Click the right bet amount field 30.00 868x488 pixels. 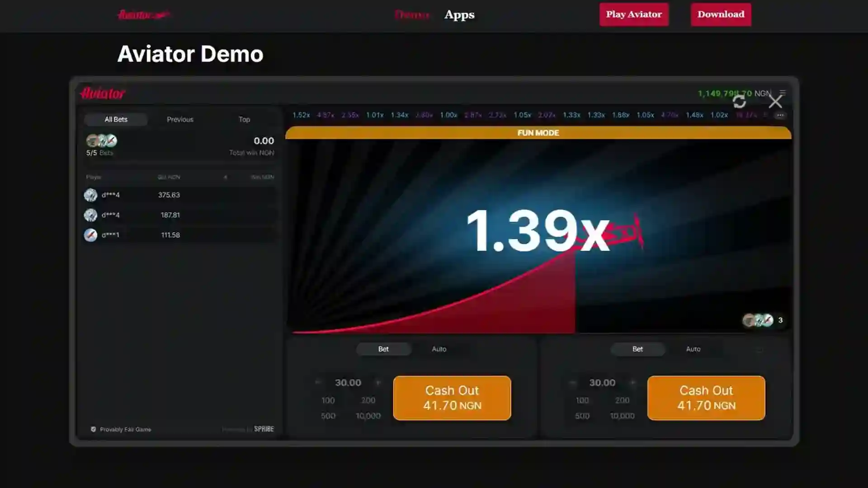point(602,383)
